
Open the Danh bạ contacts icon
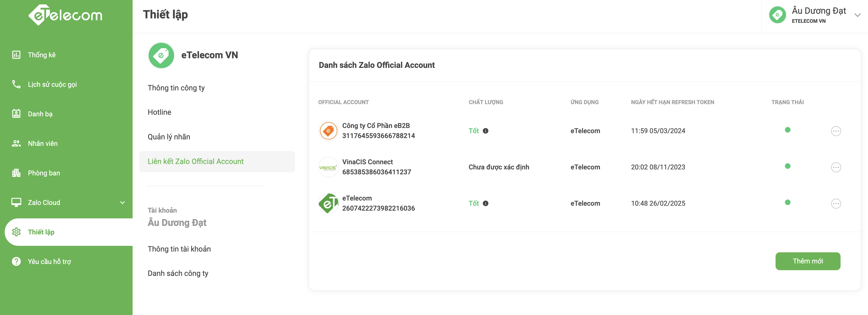(x=16, y=114)
